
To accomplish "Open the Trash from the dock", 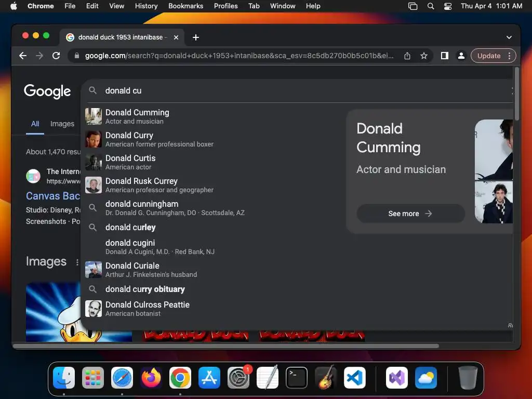I will [x=468, y=378].
